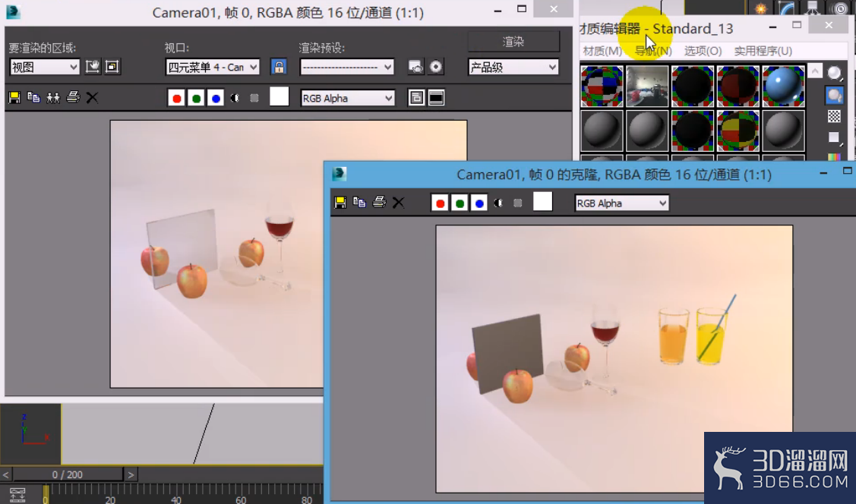856x504 pixels.
Task: Click the blue arc icon in top toolbar
Action: (x=787, y=8)
